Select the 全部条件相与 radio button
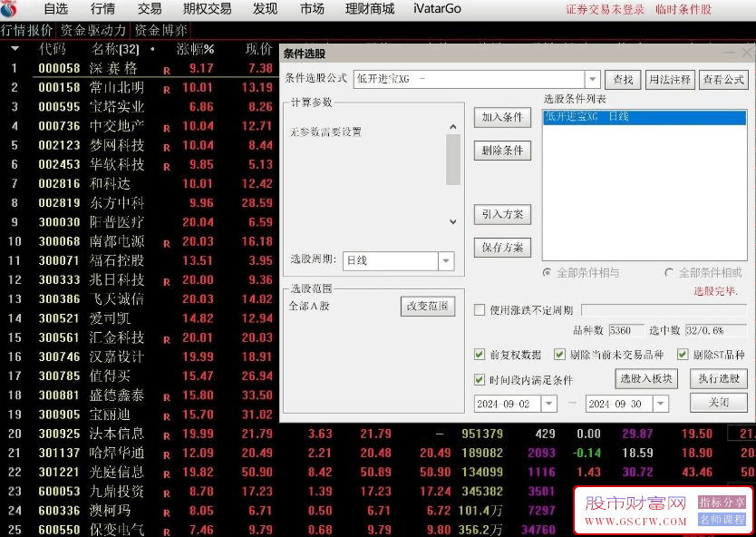Viewport: 756px width, 537px height. (547, 273)
